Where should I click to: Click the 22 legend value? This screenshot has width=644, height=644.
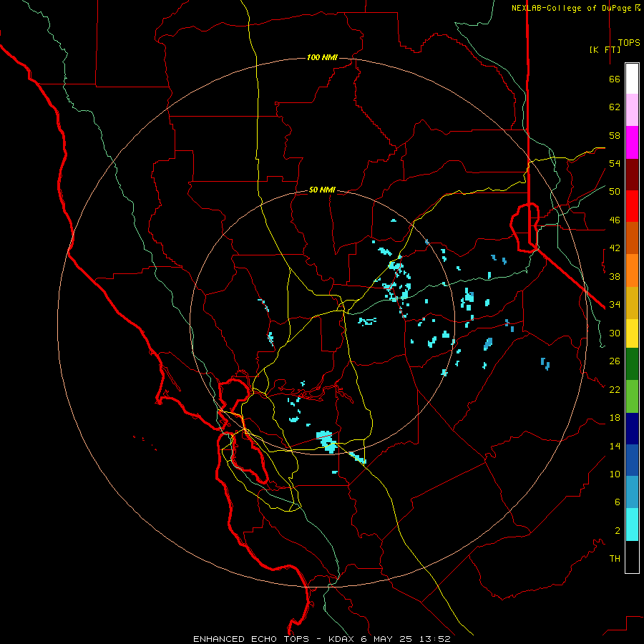(615, 389)
